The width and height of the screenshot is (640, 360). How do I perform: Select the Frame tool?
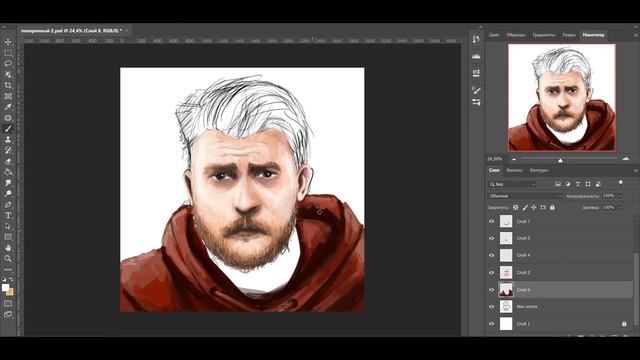point(8,96)
